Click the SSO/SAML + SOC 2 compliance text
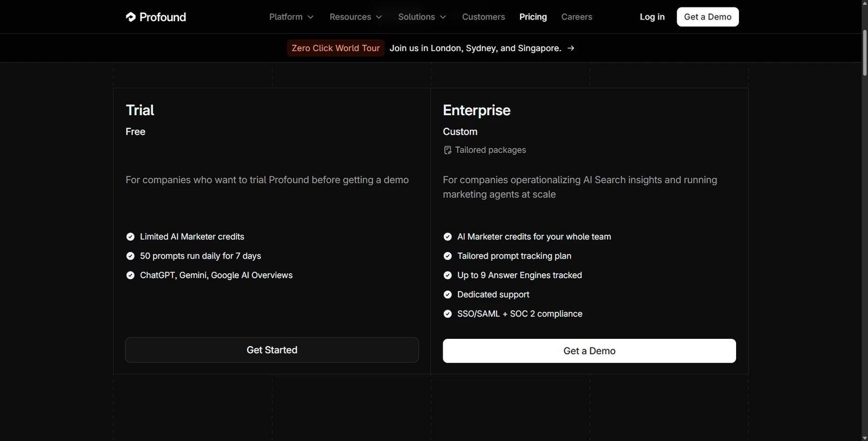868x441 pixels. 520,314
